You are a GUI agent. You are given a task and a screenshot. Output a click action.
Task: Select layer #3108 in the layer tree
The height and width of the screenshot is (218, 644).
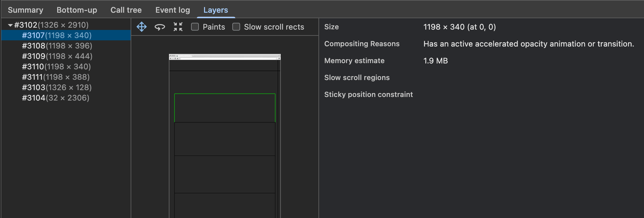coord(57,46)
